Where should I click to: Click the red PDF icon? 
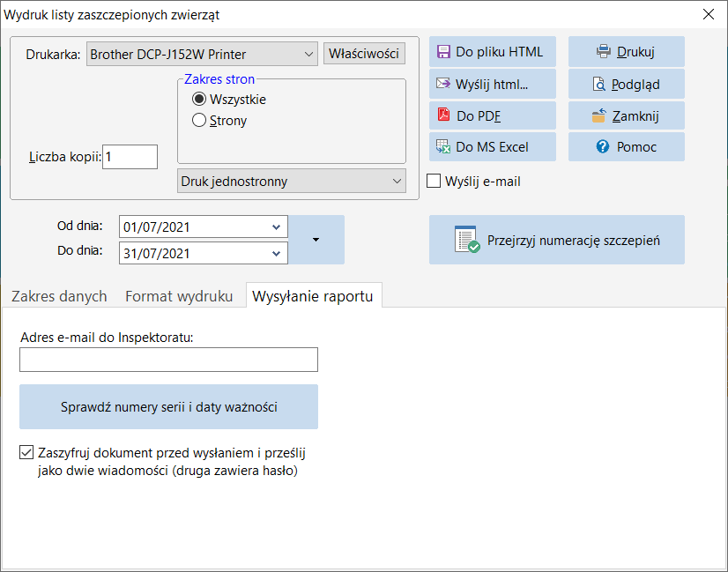443,115
